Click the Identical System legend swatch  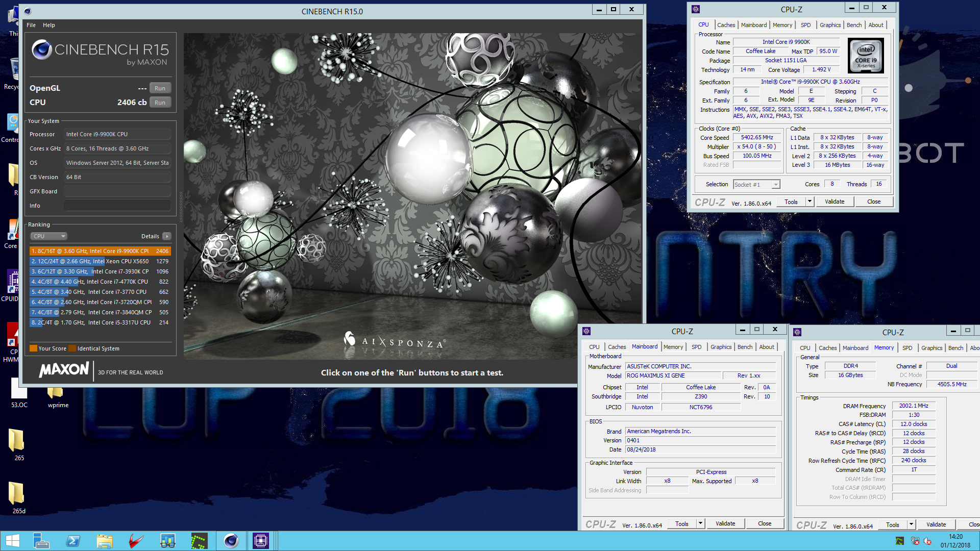coord(72,348)
